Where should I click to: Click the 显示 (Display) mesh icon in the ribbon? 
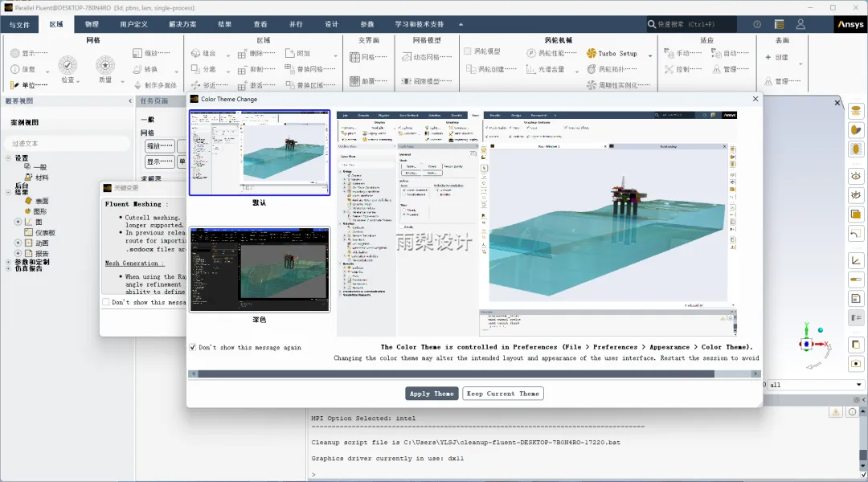point(15,53)
